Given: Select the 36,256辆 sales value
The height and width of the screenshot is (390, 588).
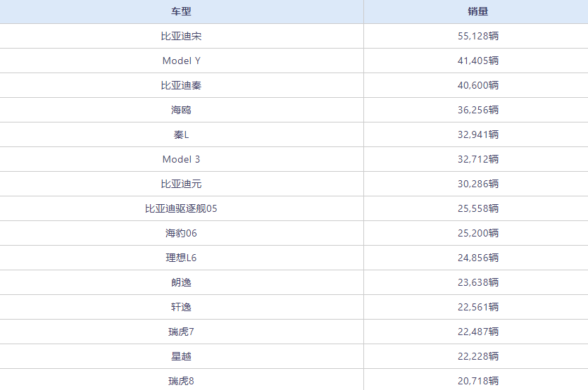Looking at the screenshot, I should pyautogui.click(x=478, y=110).
